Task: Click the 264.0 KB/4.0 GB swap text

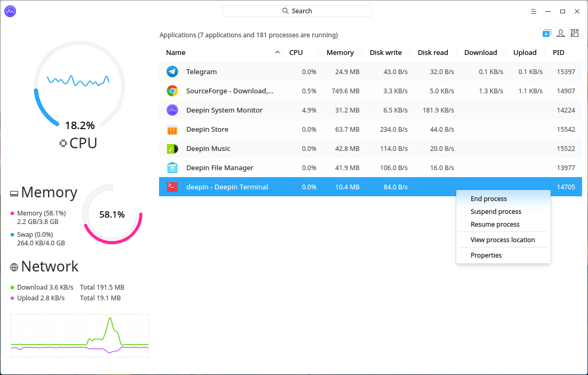Action: click(41, 243)
